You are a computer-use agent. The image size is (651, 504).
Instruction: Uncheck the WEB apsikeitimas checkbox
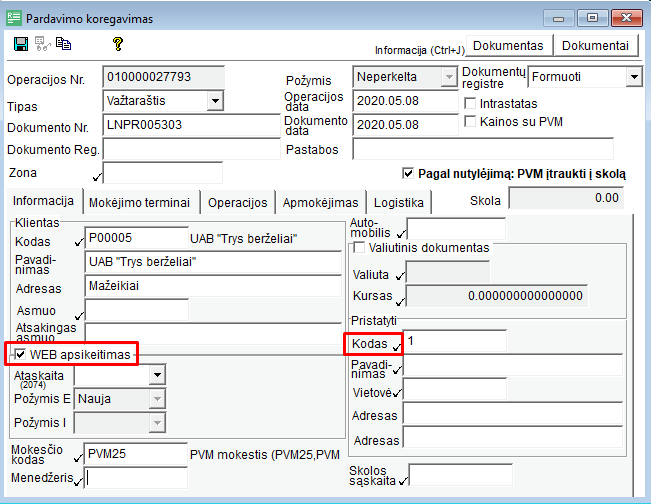click(21, 354)
